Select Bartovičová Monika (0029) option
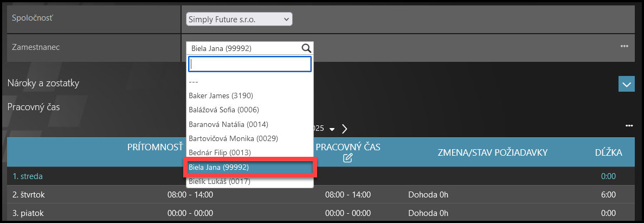Screen dimensions: 644x223 [233, 138]
